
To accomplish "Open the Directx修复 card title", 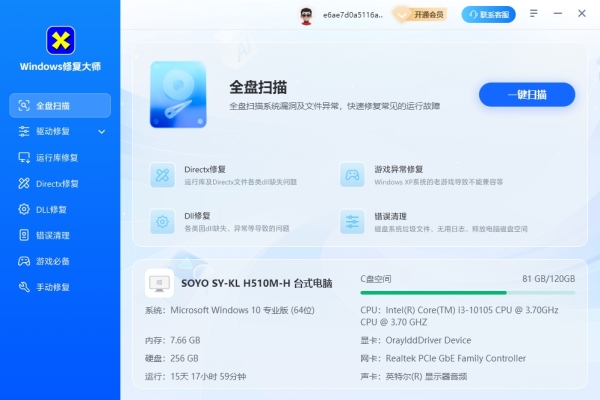I will tap(205, 169).
